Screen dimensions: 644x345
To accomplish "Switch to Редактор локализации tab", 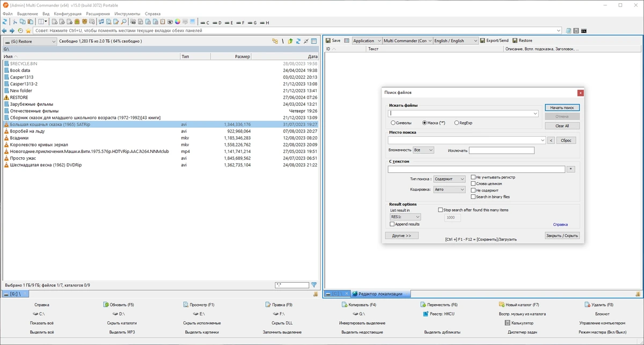I will (380, 293).
